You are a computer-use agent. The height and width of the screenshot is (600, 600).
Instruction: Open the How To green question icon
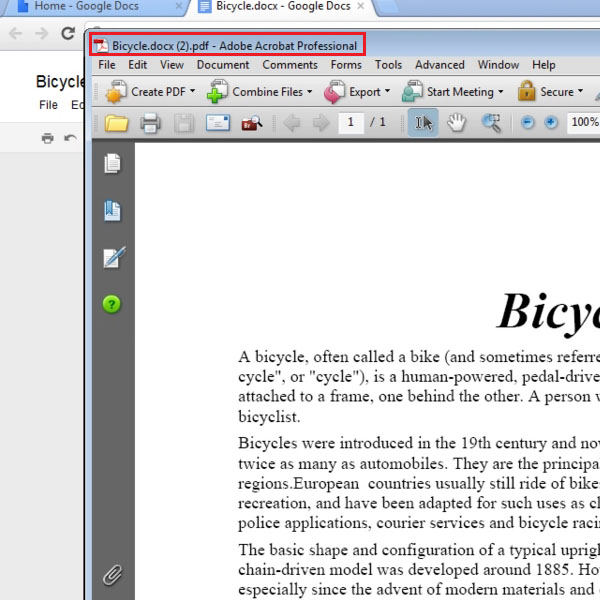click(x=112, y=304)
